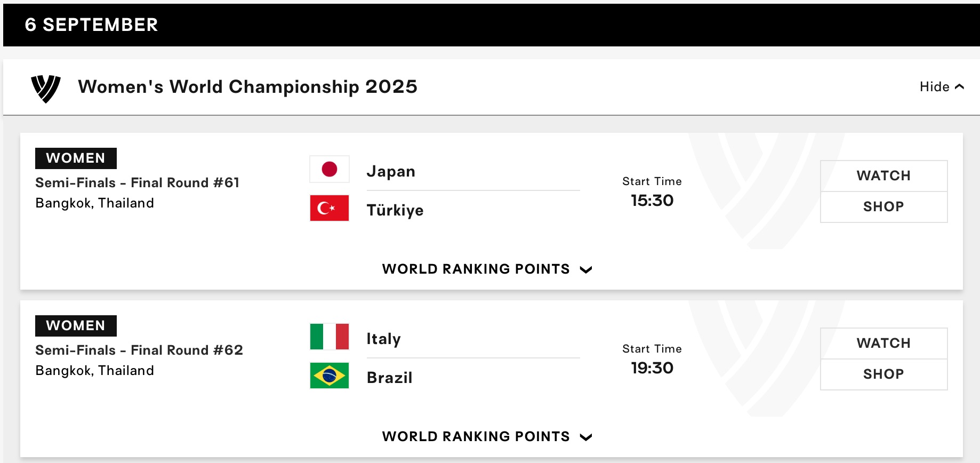Open the Türkiye team link
This screenshot has height=463, width=980.
click(395, 210)
